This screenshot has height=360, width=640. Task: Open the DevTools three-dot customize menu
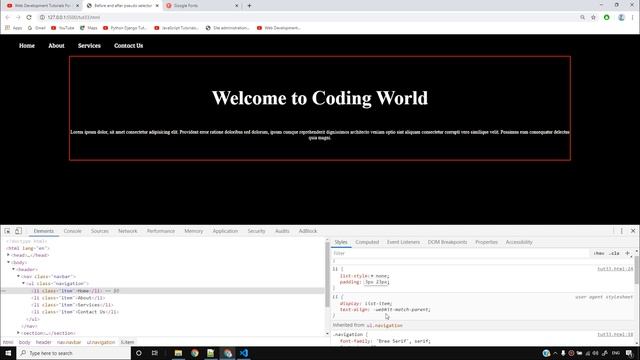click(x=622, y=231)
